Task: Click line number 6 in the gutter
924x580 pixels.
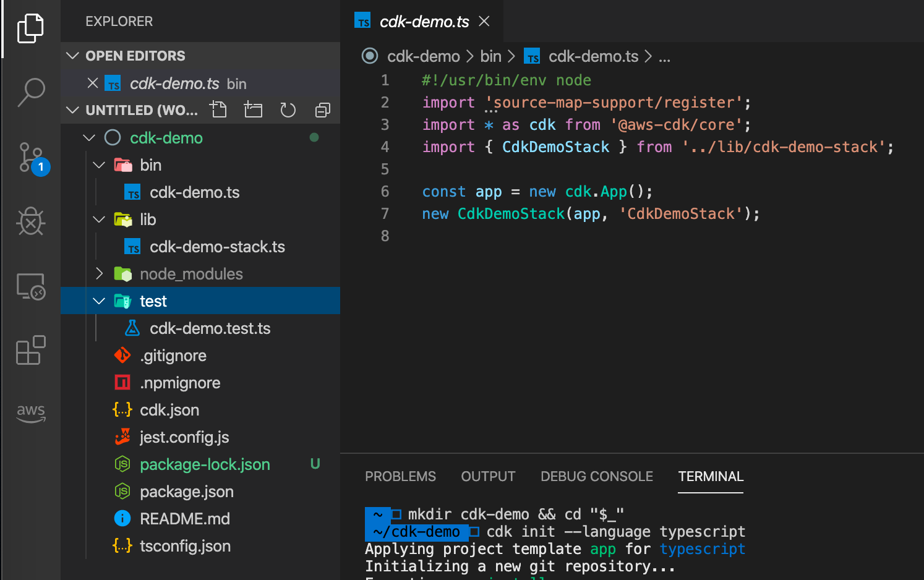Action: point(385,191)
